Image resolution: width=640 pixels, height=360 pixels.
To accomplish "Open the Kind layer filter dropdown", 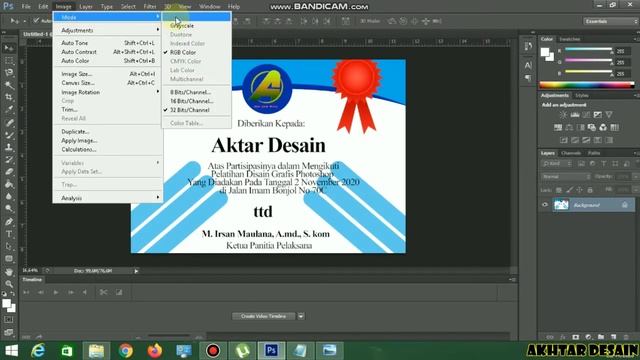I will point(557,164).
